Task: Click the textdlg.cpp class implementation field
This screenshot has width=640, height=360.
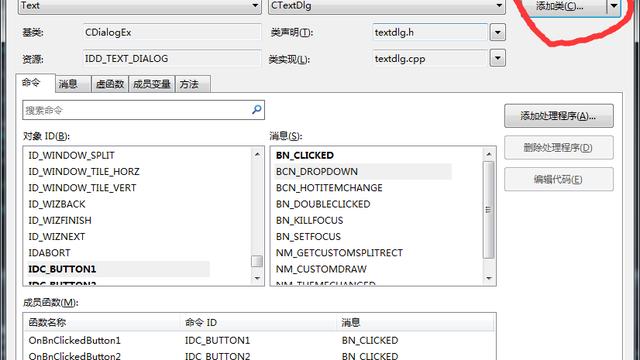Action: point(430,59)
